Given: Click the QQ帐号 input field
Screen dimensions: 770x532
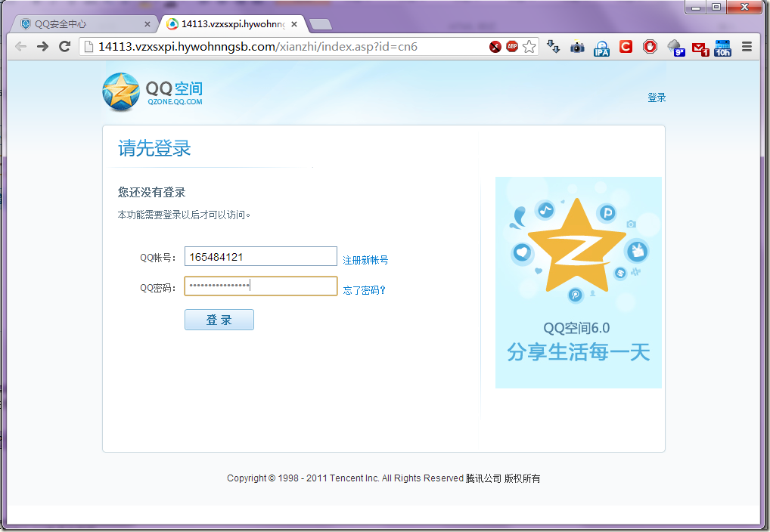Looking at the screenshot, I should pyautogui.click(x=261, y=256).
